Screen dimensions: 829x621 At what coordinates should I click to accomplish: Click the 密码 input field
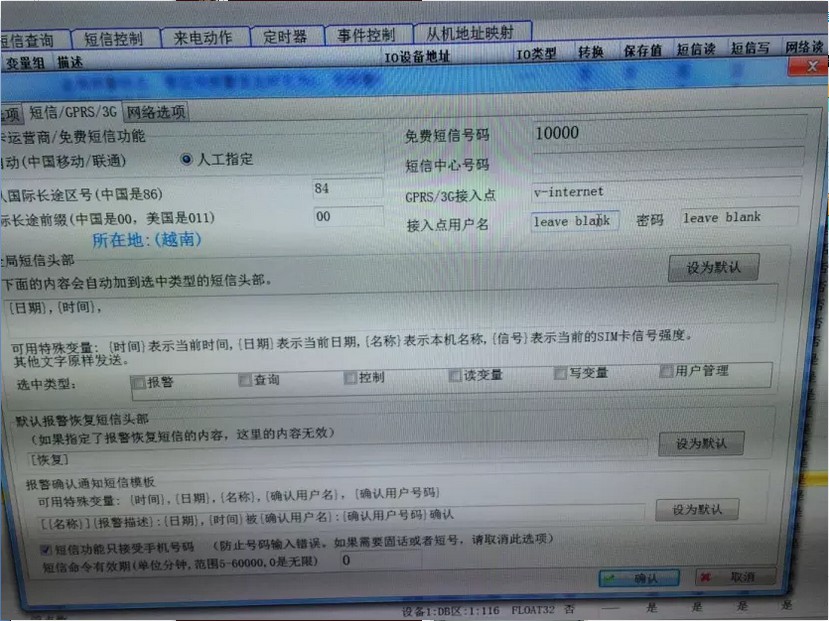coord(739,218)
